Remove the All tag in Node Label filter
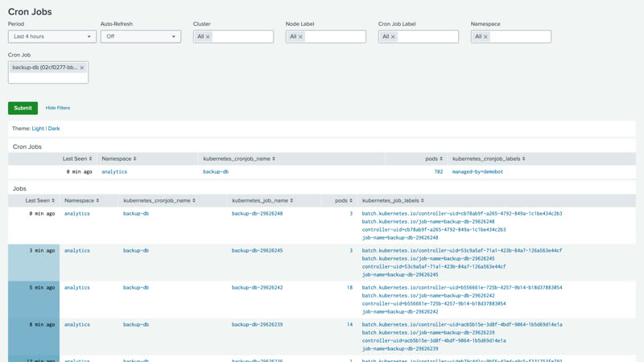Viewport: 644px width, 362px height. (300, 37)
